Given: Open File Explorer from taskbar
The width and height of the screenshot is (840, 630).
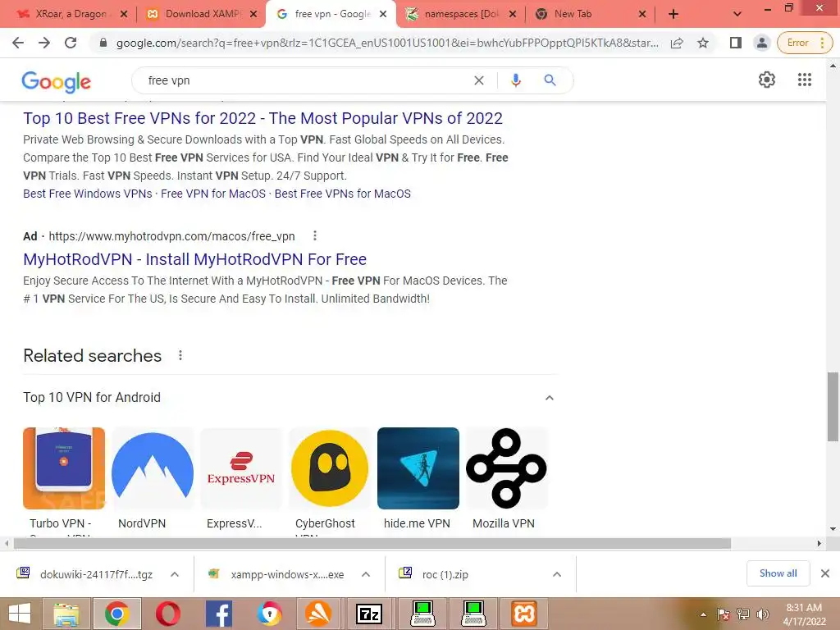Looking at the screenshot, I should pos(66,614).
